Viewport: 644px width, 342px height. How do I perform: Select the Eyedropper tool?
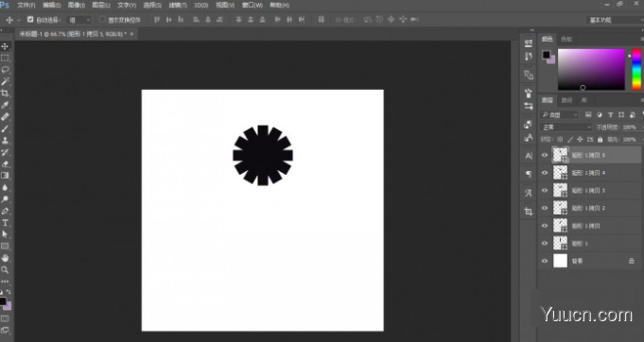(5, 105)
